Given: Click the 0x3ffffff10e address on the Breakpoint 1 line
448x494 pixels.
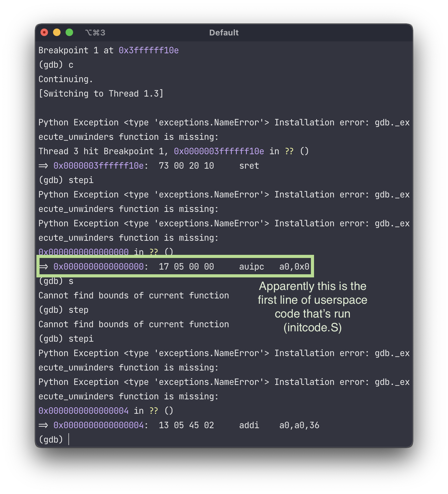Looking at the screenshot, I should pyautogui.click(x=149, y=50).
